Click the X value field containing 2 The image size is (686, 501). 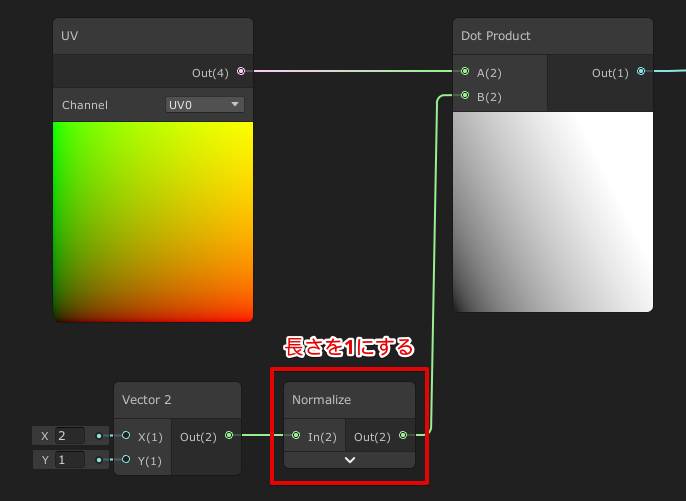coord(70,436)
